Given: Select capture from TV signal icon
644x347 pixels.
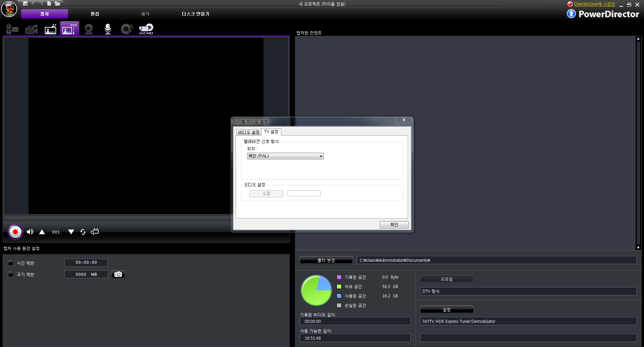Looking at the screenshot, I should click(51, 29).
